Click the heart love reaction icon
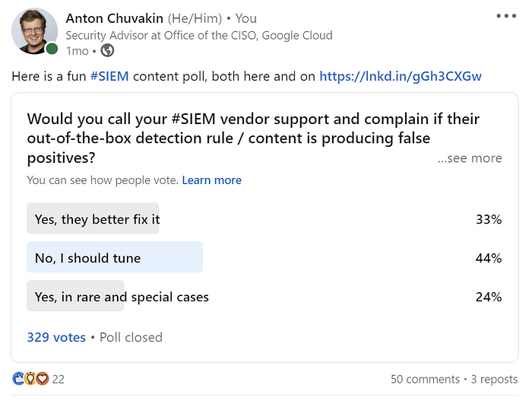 (42, 378)
